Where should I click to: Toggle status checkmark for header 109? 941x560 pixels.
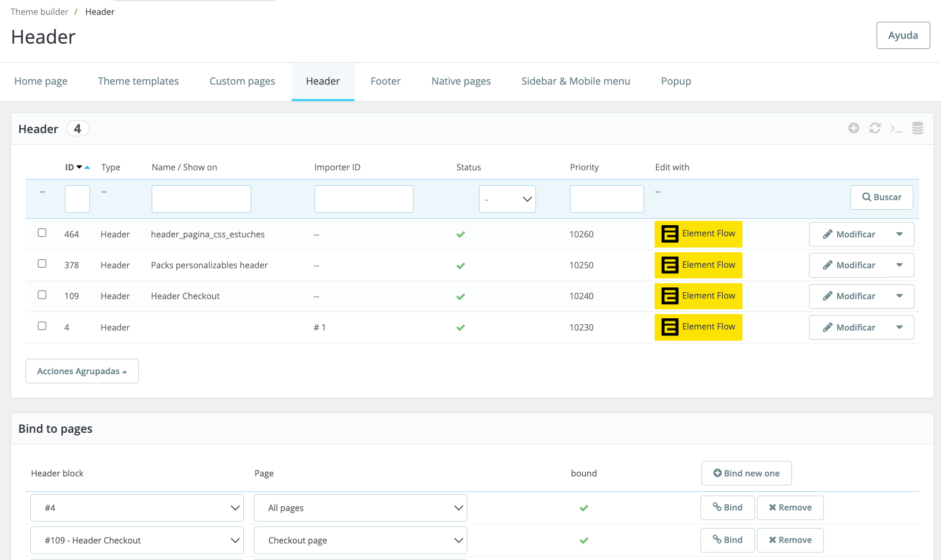tap(461, 297)
